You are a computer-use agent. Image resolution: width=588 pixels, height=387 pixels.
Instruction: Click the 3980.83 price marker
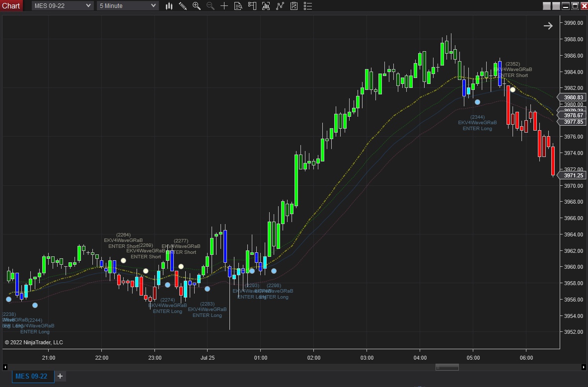(x=571, y=97)
